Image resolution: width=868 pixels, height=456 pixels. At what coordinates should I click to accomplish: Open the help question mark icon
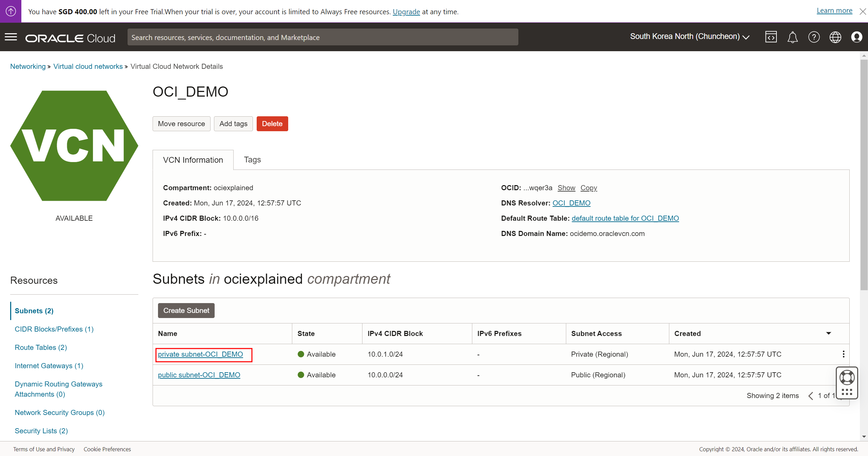coord(814,37)
